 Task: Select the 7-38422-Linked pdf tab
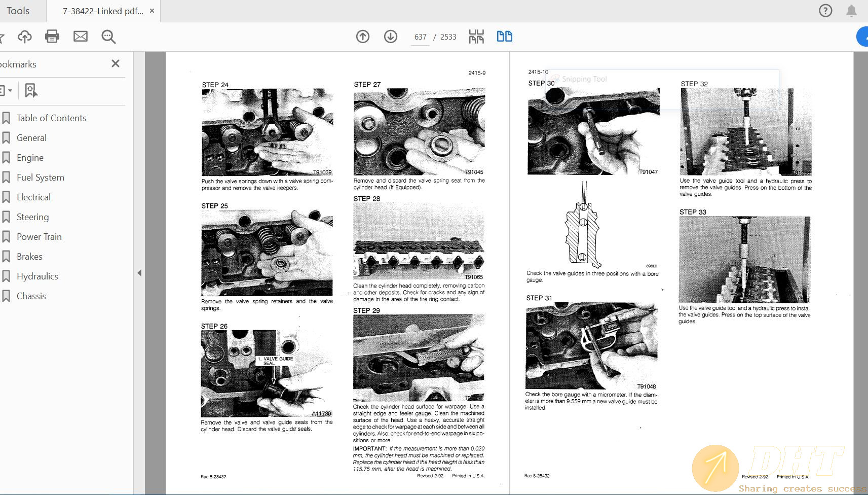[x=103, y=11]
